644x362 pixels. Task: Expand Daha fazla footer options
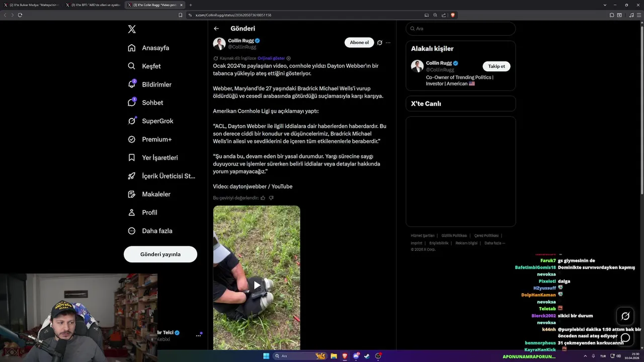[x=495, y=243]
